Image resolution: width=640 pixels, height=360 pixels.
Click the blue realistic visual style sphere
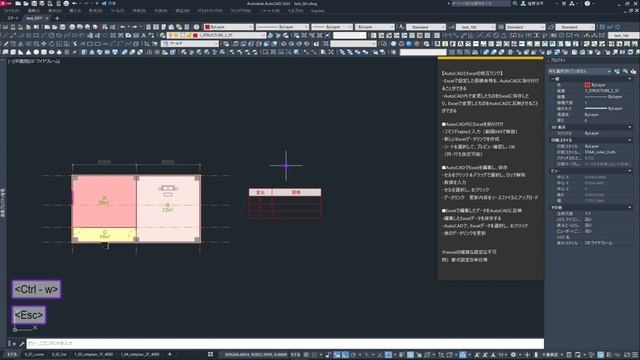(408, 43)
